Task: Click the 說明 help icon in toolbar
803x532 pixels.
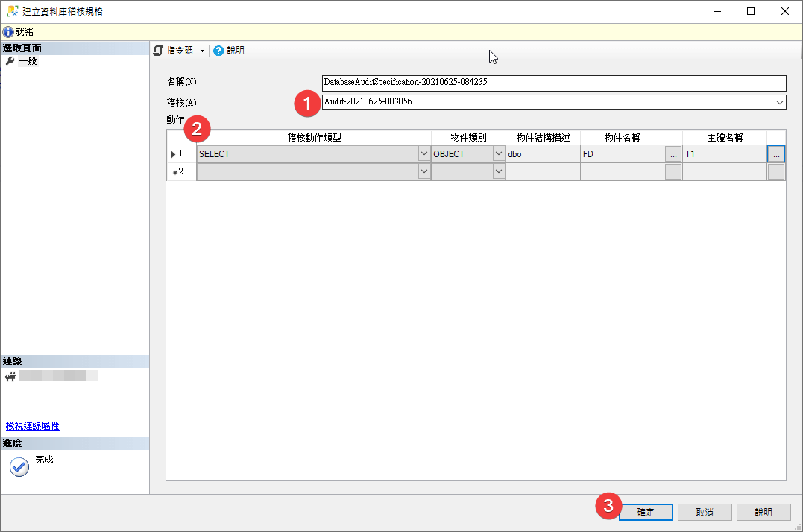Action: (218, 51)
